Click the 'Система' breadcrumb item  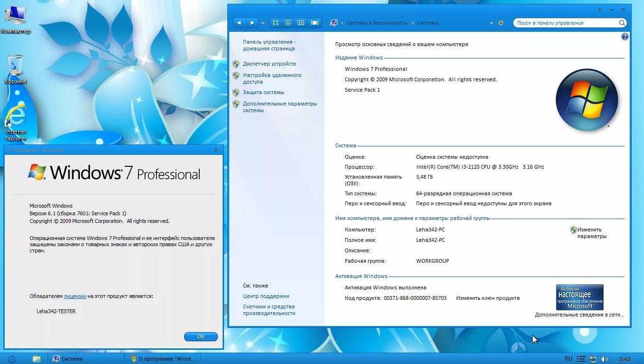(428, 23)
